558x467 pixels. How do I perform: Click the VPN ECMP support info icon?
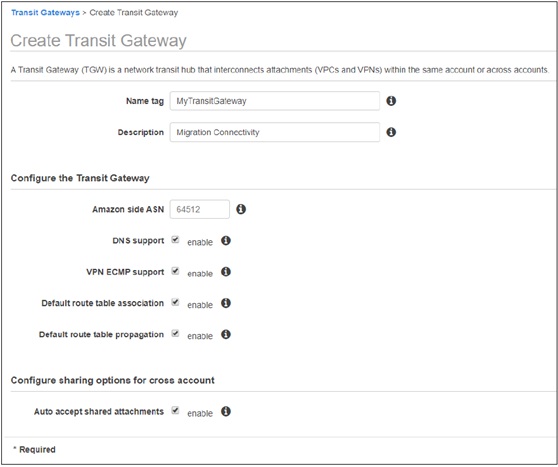(226, 272)
